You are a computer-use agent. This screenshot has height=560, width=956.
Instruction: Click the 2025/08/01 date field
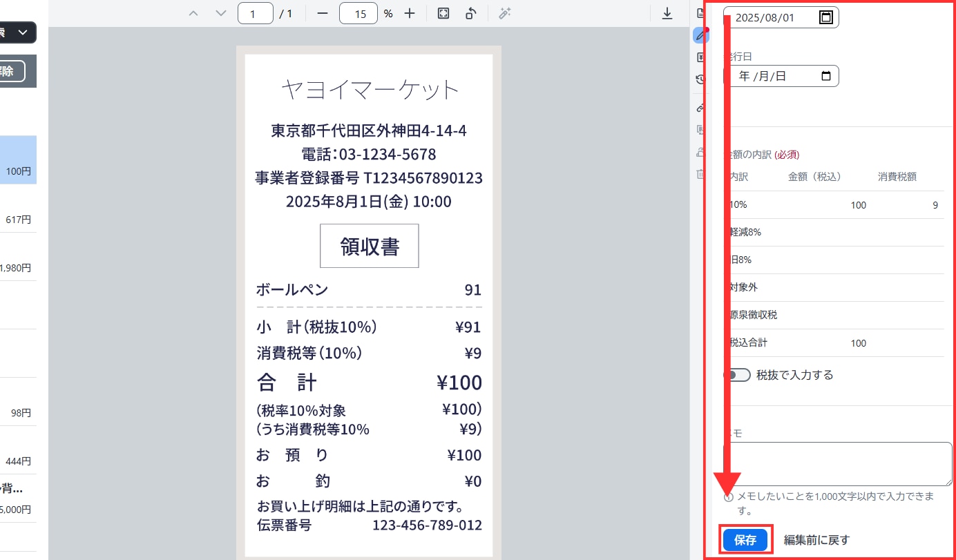tap(781, 17)
